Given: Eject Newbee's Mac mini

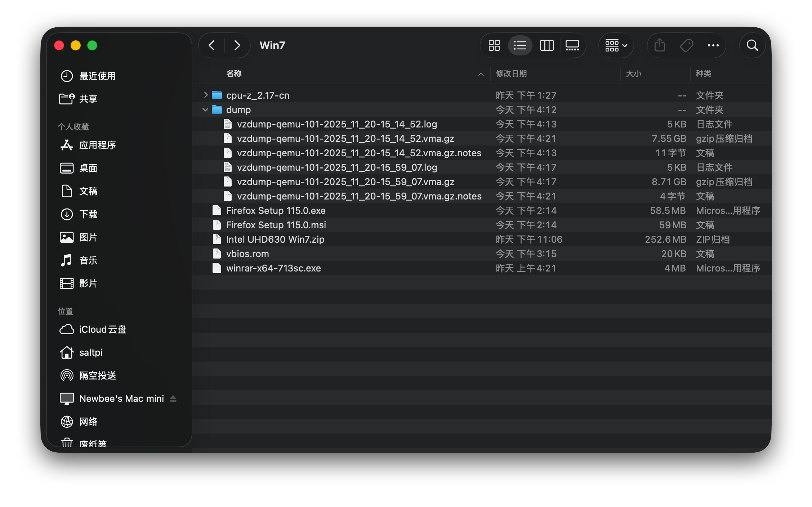Looking at the screenshot, I should click(x=173, y=399).
